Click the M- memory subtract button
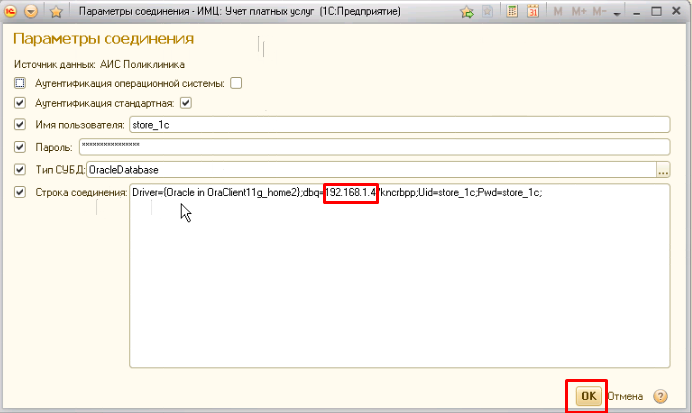 (598, 12)
